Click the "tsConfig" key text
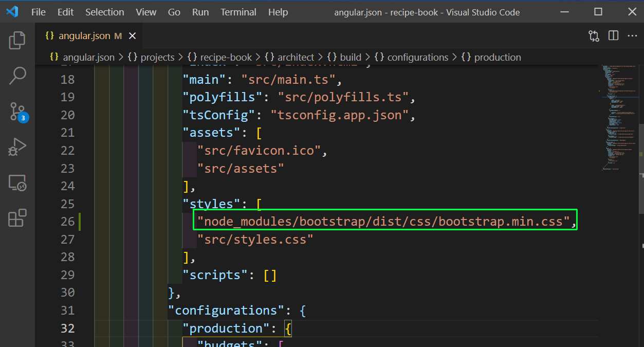Image resolution: width=644 pixels, height=347 pixels. [x=219, y=115]
